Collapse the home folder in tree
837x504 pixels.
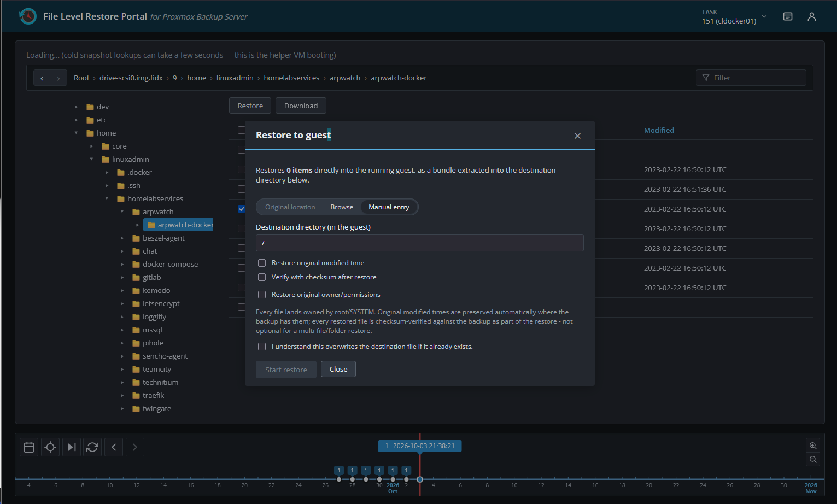[x=76, y=133]
